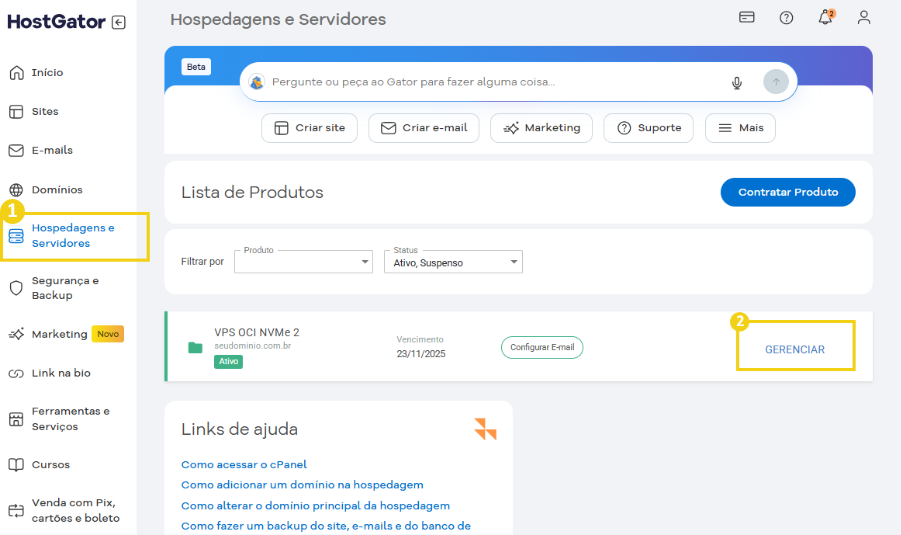Open E-mails section in the sidebar

click(x=52, y=151)
